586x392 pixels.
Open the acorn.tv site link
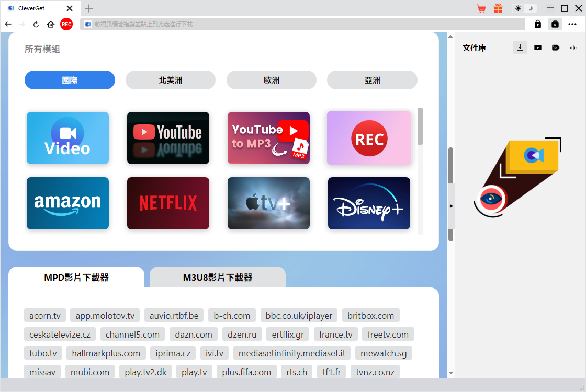[45, 316]
